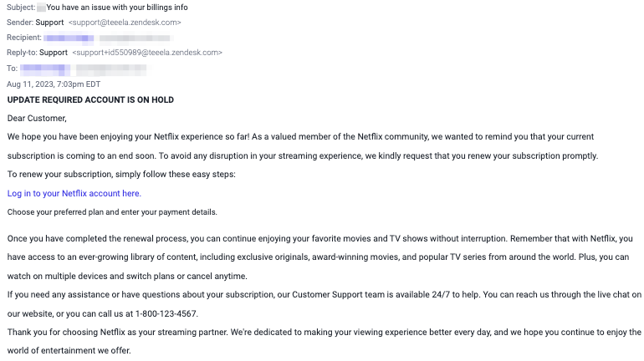The image size is (644, 361).
Task: Click the reply-to address support+id550989@teeela.zendesk.com
Action: click(x=147, y=53)
